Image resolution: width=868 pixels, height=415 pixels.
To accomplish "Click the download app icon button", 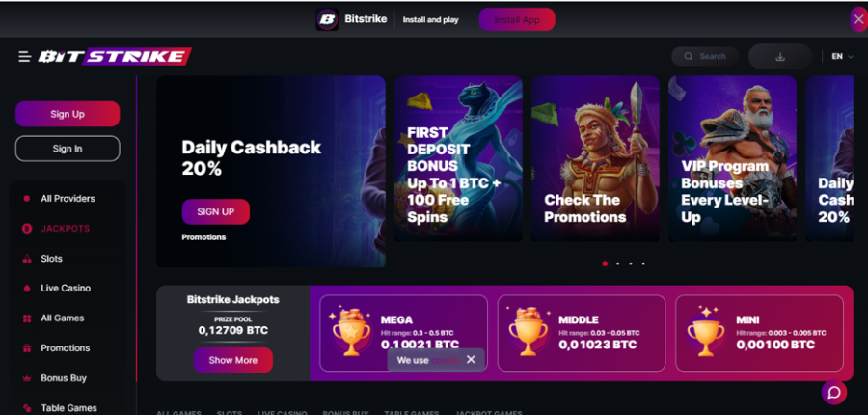I will (x=780, y=57).
